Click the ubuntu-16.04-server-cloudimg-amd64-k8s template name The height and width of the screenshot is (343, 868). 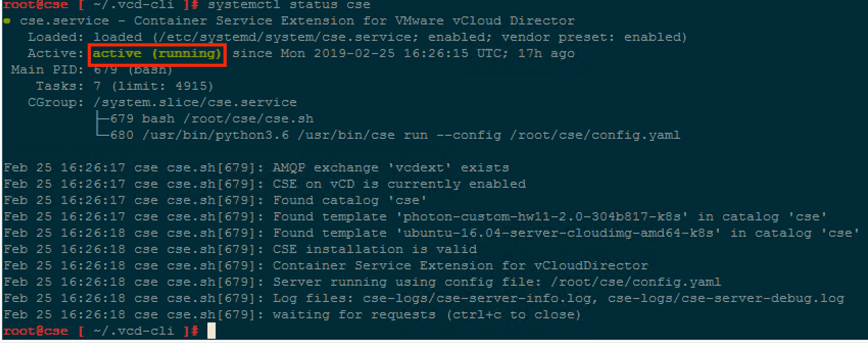pyautogui.click(x=562, y=233)
